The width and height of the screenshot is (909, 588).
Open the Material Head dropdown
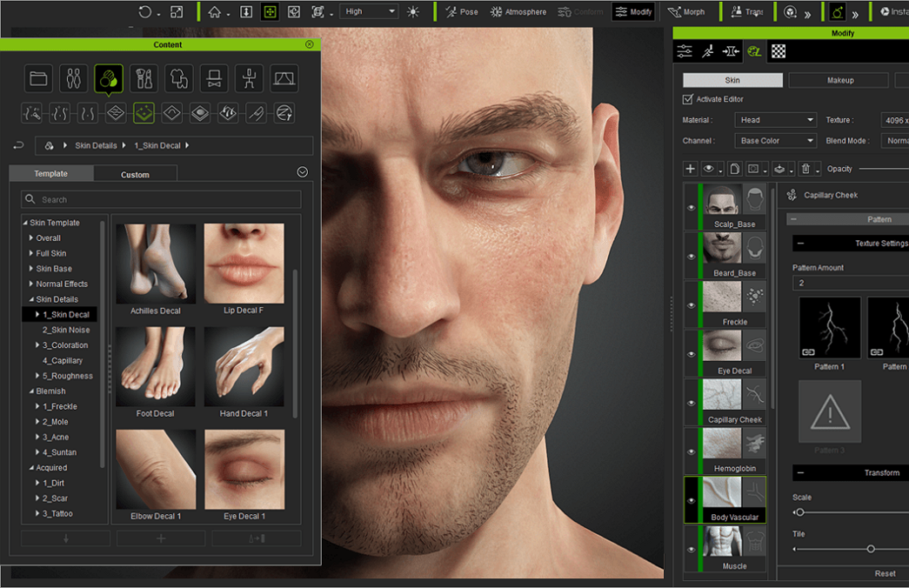tap(776, 120)
